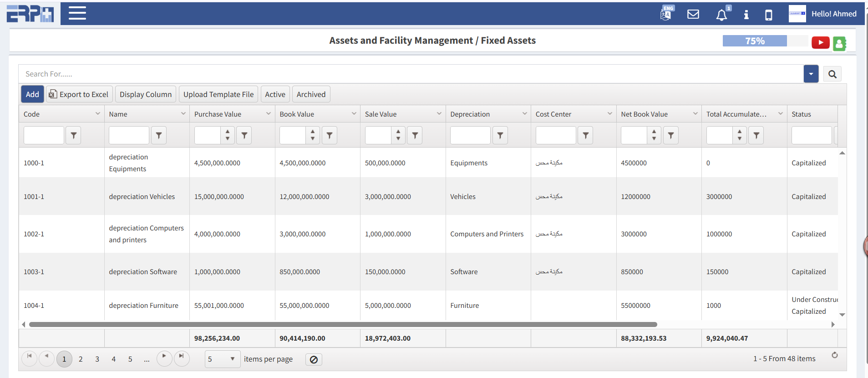Open the notifications bell

(x=721, y=15)
